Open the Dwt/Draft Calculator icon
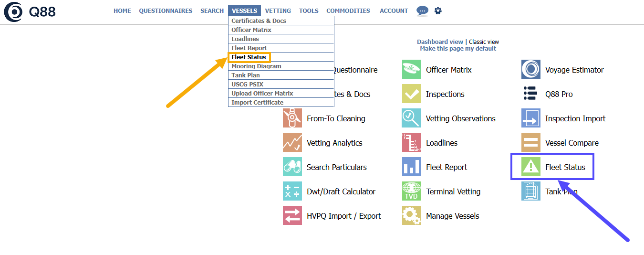Screen dimensions: 644x255 coord(292,191)
